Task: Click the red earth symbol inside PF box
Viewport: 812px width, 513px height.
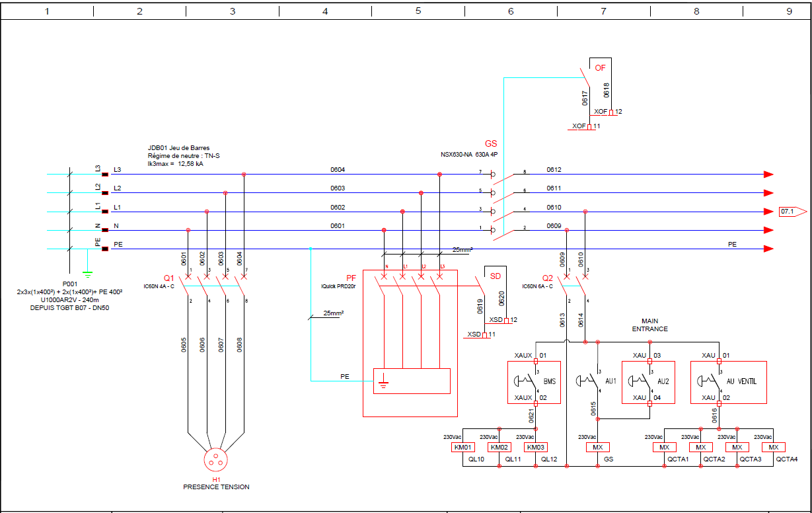Action: pyautogui.click(x=383, y=381)
